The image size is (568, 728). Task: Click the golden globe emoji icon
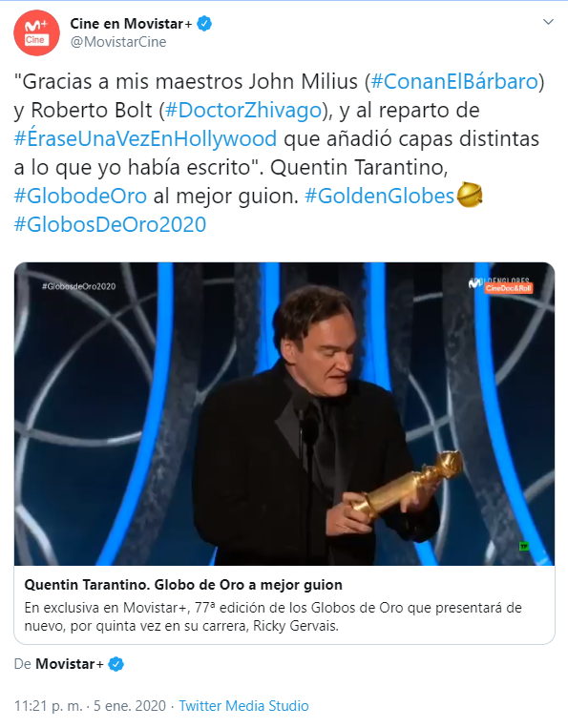point(470,195)
